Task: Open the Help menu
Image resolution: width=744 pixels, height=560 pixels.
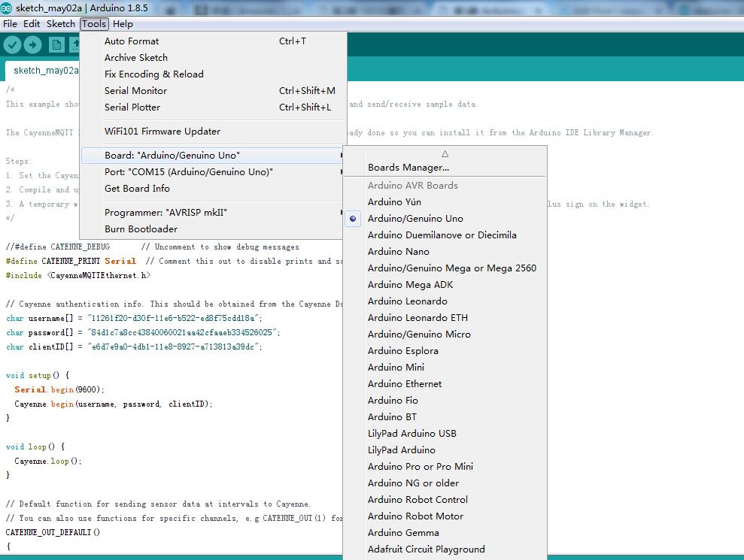Action: [x=123, y=24]
